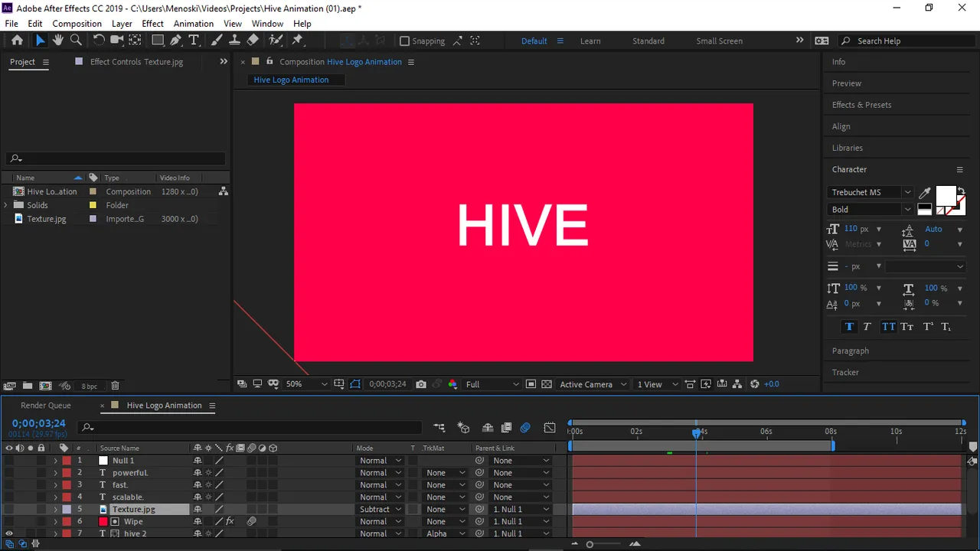Click the timeline zoom slider handle
This screenshot has height=551, width=980.
[590, 544]
